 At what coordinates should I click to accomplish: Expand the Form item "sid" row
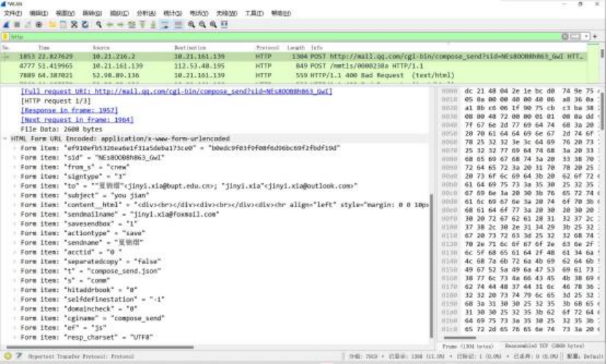pos(15,157)
